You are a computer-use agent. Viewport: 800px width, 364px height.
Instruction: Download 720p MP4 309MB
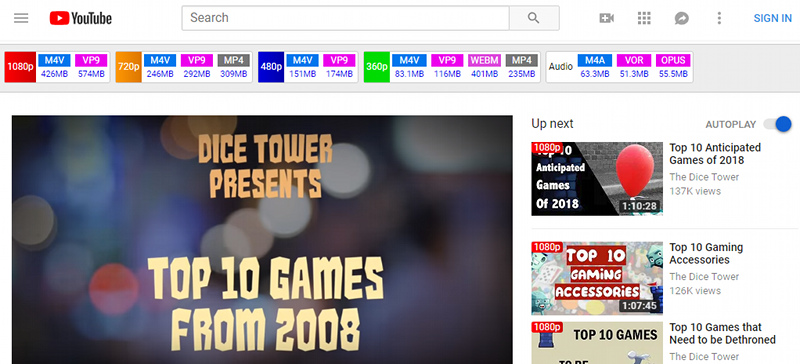coord(233,67)
